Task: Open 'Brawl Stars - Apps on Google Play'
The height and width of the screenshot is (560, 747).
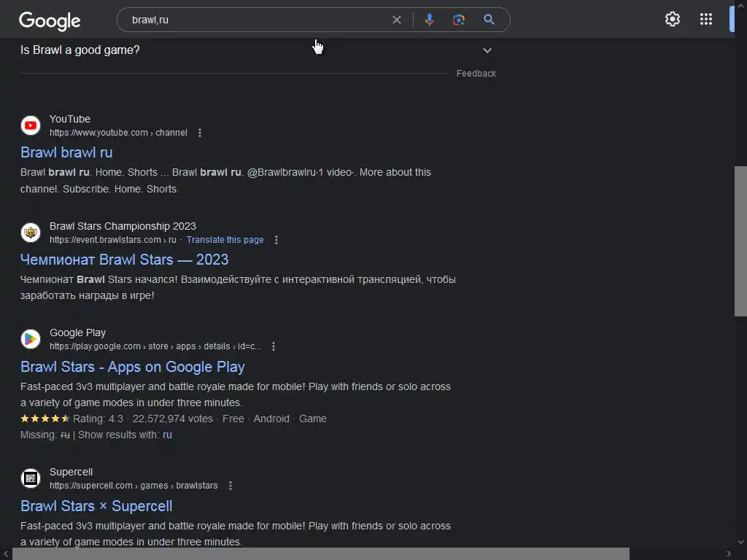Action: click(x=133, y=367)
